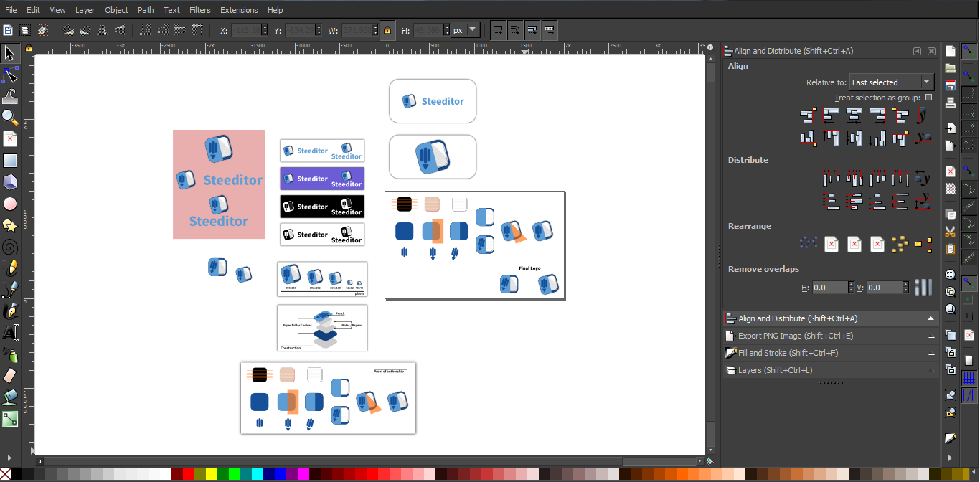This screenshot has width=980, height=482.
Task: Toggle snap to grids button
Action: point(969,378)
